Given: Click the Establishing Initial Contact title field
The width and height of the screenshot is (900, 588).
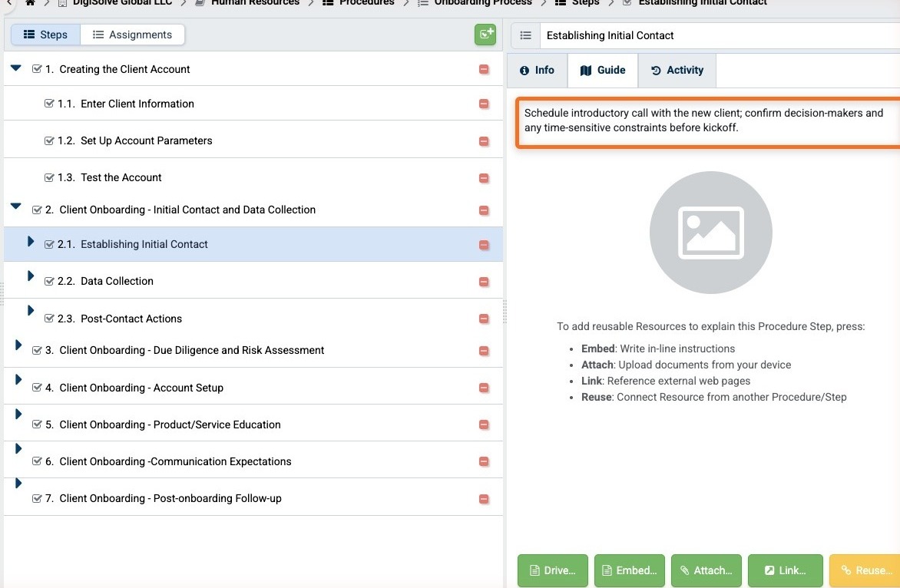Looking at the screenshot, I should pos(720,35).
